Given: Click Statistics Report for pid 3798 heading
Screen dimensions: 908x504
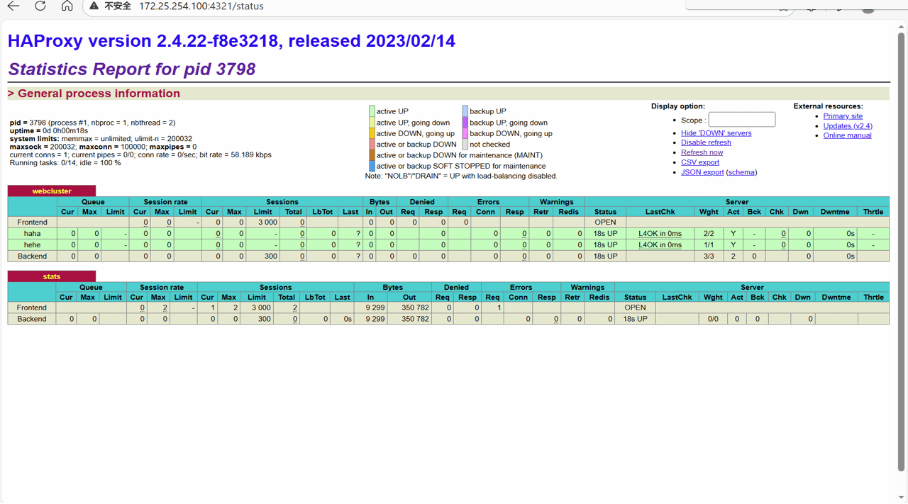Looking at the screenshot, I should [x=132, y=70].
